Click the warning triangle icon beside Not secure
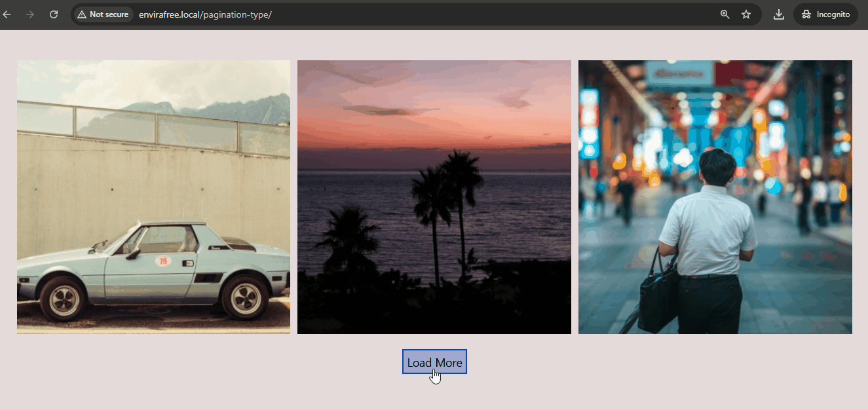 [82, 14]
